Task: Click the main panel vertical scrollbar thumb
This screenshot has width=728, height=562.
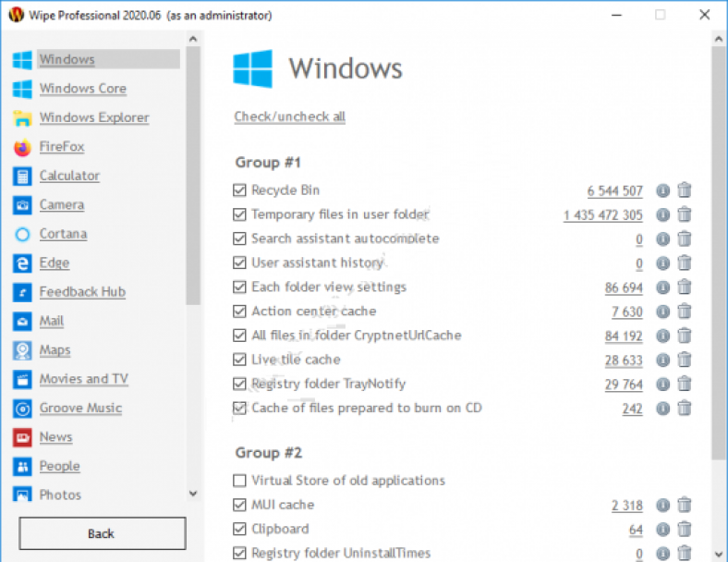Action: point(719,253)
